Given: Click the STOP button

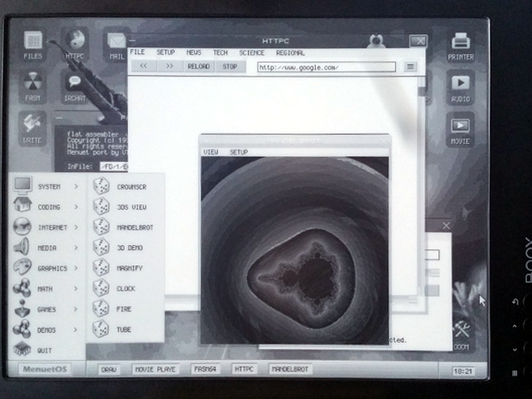Looking at the screenshot, I should (x=229, y=66).
